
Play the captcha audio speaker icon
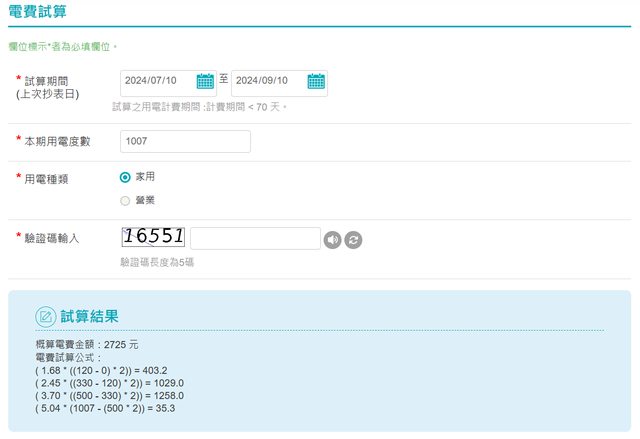click(333, 240)
